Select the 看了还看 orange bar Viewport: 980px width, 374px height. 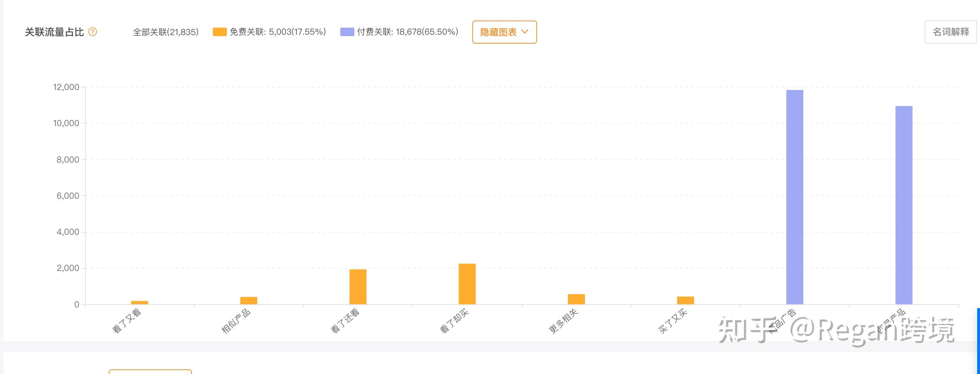pos(358,287)
